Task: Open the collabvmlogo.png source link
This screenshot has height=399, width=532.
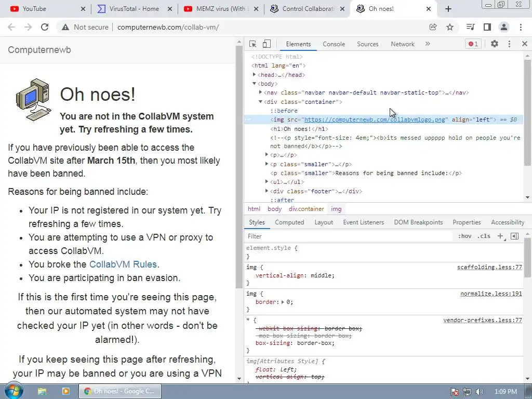Action: [375, 119]
